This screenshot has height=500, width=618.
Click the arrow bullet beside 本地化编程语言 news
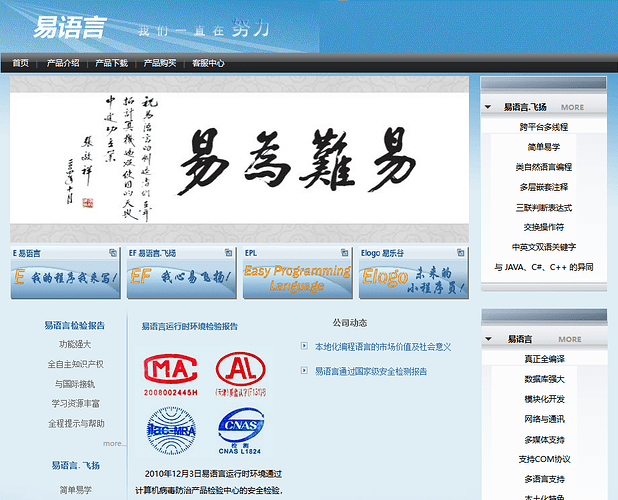(304, 346)
